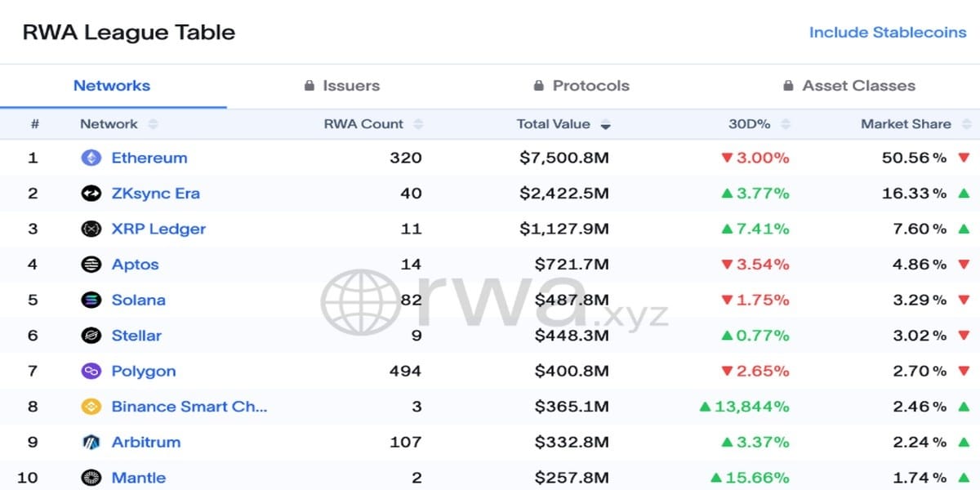Click the Arbitrum logo icon

tap(91, 442)
